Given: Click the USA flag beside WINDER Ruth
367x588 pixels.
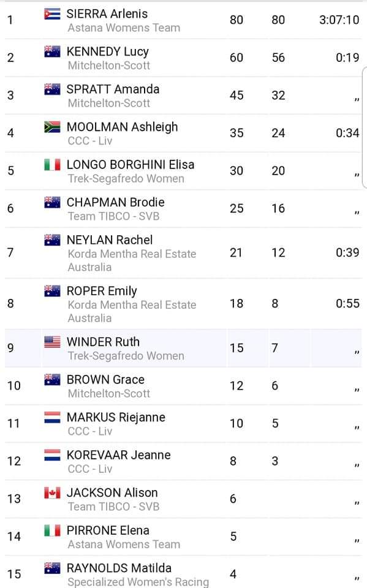Looking at the screenshot, I should 52,342.
